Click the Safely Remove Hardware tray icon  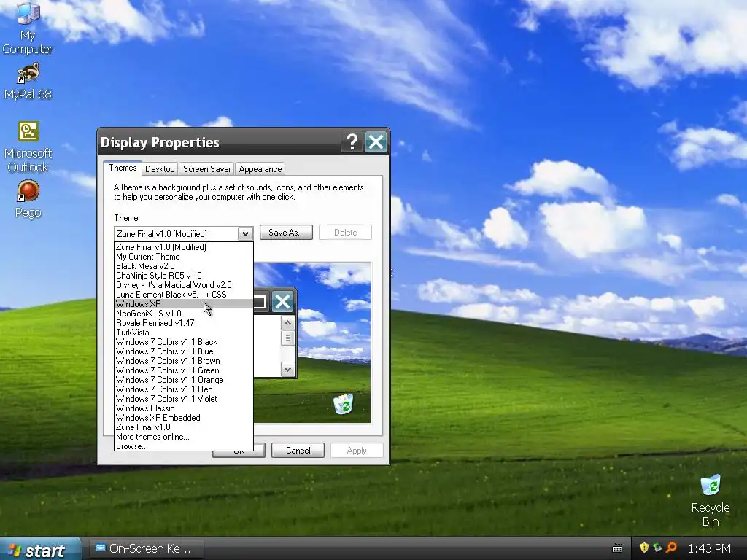click(657, 548)
